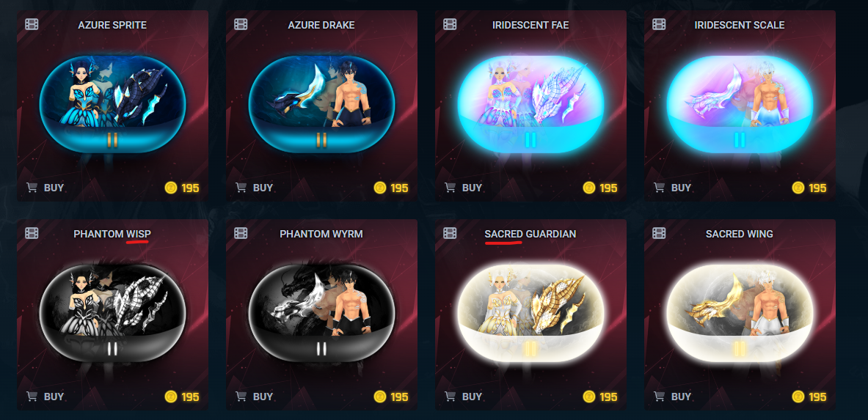Select the Sacred Wing preview thumbnail
This screenshot has height=420, width=868.
tap(740, 313)
